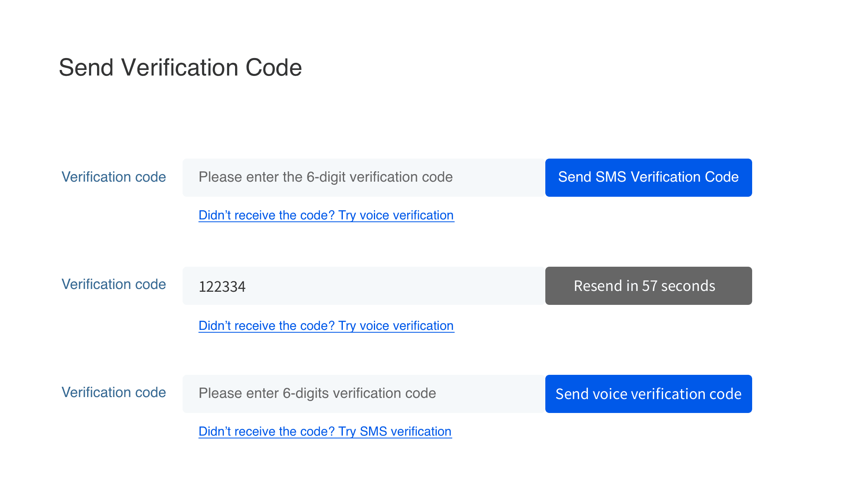Follow voice verification link below the 122334 field

click(326, 326)
